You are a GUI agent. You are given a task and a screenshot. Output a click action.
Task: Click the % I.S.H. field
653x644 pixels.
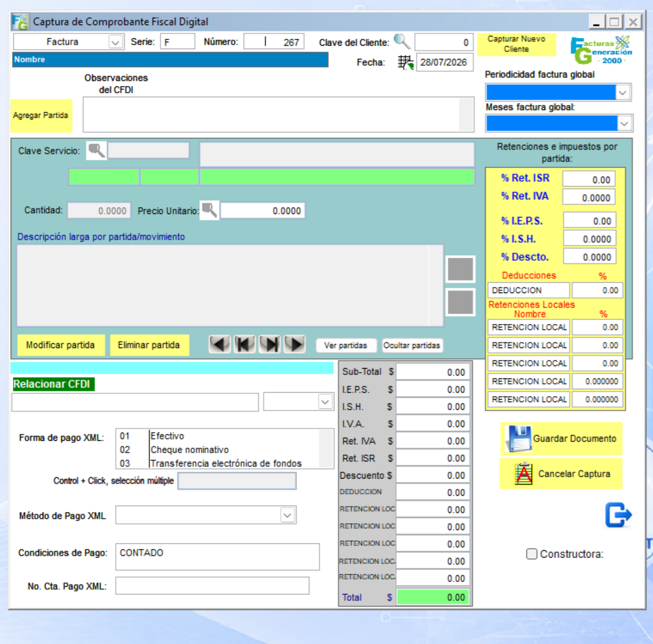(589, 239)
